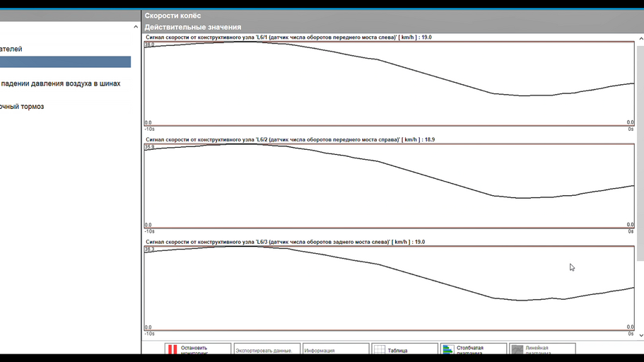644x362 pixels.
Task: Switch to Столбчатая диаграмма view
Action: point(474,349)
